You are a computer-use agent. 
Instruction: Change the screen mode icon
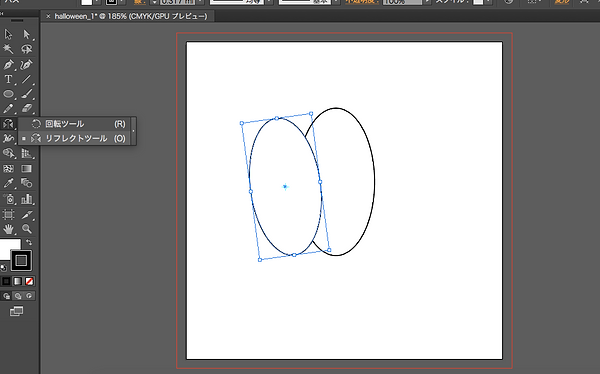pos(16,311)
